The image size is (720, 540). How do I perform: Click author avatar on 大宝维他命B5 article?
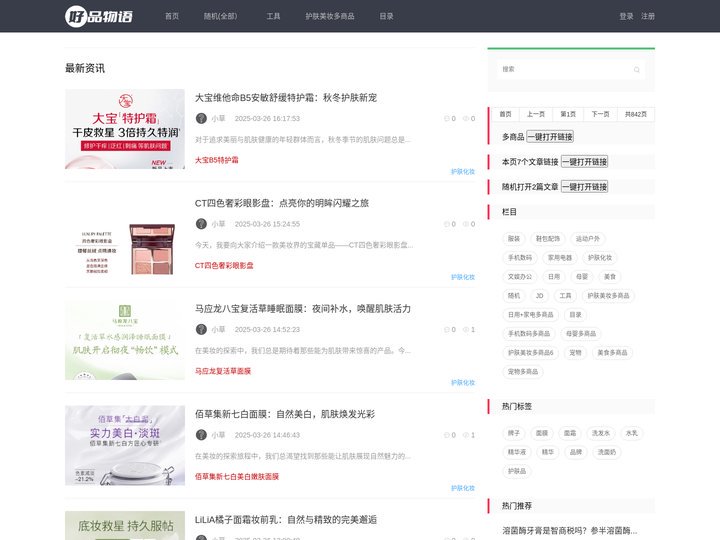click(x=201, y=118)
